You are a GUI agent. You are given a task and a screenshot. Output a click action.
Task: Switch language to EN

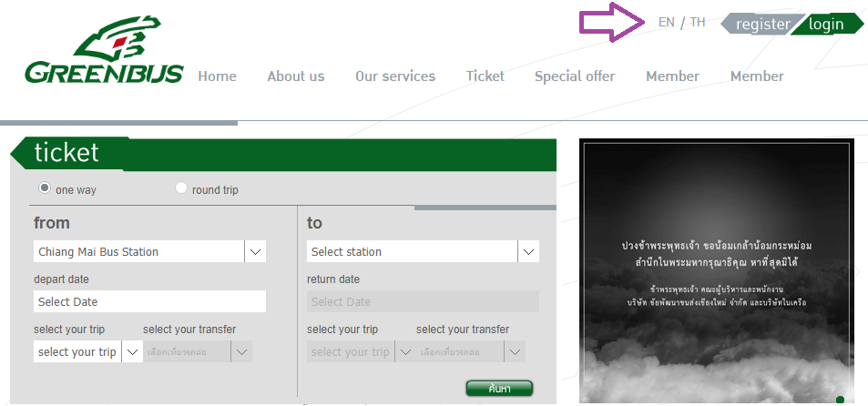(667, 23)
